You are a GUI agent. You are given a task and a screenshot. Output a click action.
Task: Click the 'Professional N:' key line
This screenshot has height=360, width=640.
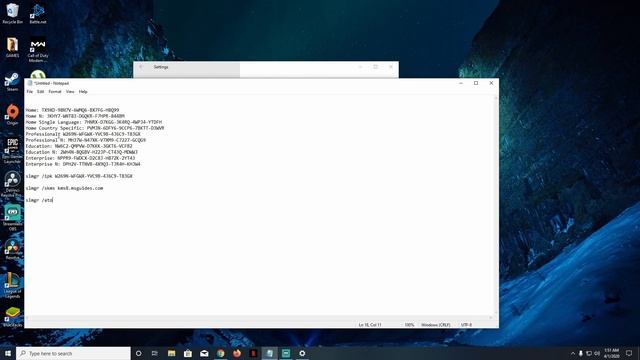85,140
